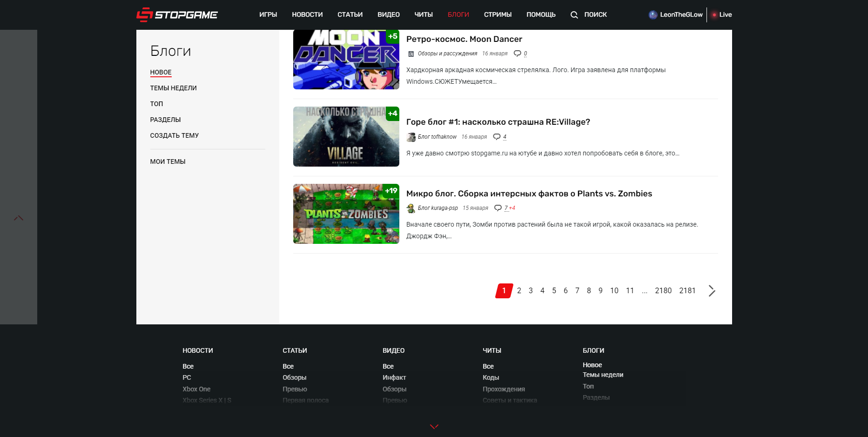Image resolution: width=868 pixels, height=437 pixels.
Task: Click the +4 rating badge on the Village thumbnail
Action: tap(393, 114)
